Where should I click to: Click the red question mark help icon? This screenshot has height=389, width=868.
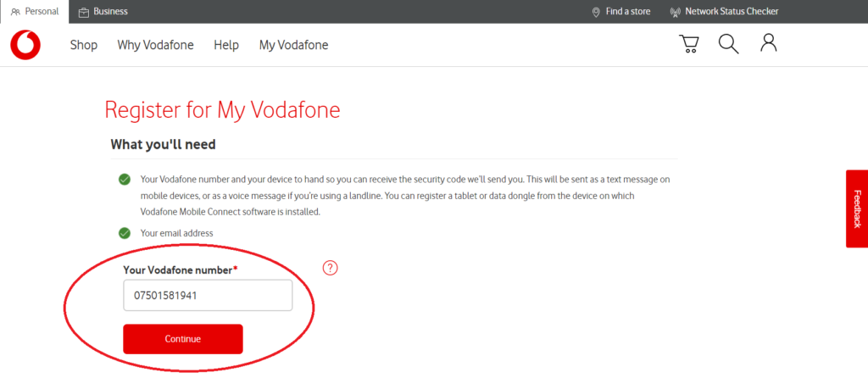[x=331, y=268]
